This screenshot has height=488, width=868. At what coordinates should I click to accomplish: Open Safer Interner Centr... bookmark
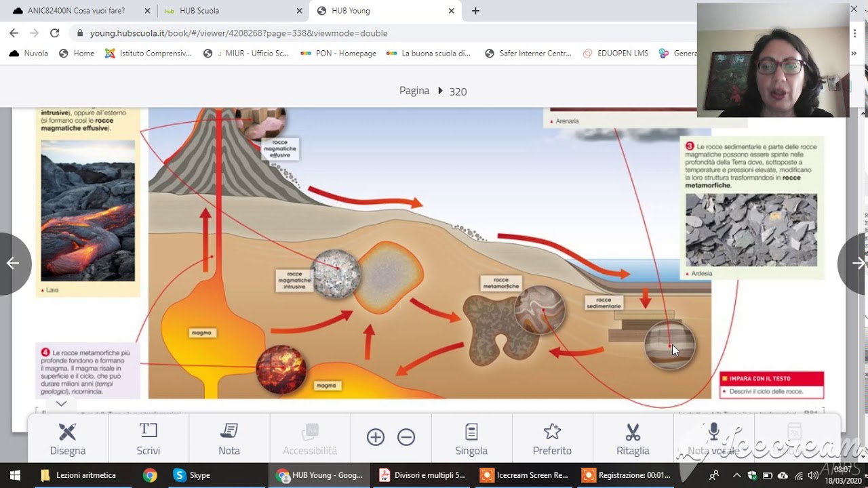pyautogui.click(x=528, y=53)
